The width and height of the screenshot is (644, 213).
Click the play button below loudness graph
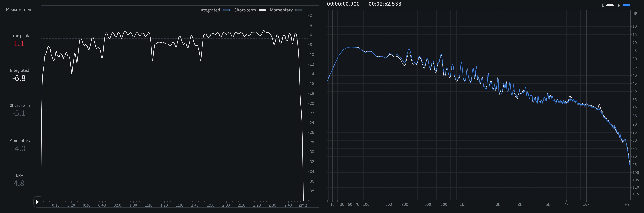tap(37, 202)
